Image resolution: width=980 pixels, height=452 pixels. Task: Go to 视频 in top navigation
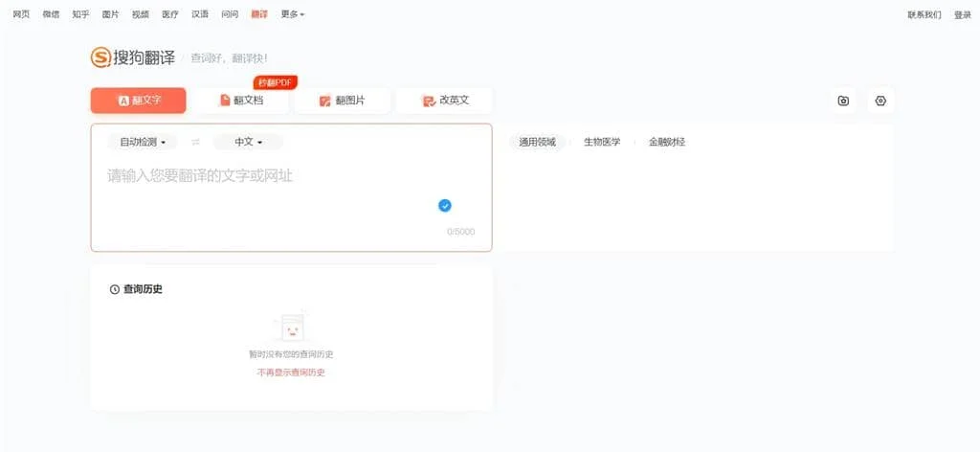pos(141,14)
